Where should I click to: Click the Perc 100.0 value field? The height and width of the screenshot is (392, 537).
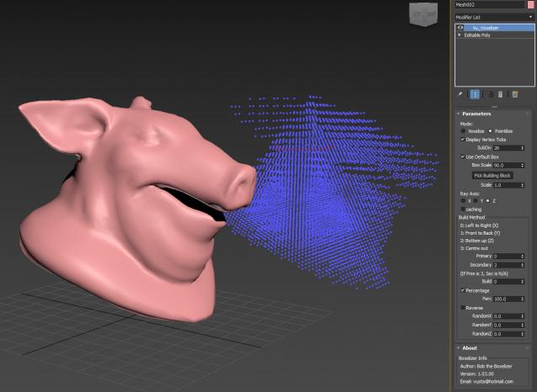[x=507, y=299]
